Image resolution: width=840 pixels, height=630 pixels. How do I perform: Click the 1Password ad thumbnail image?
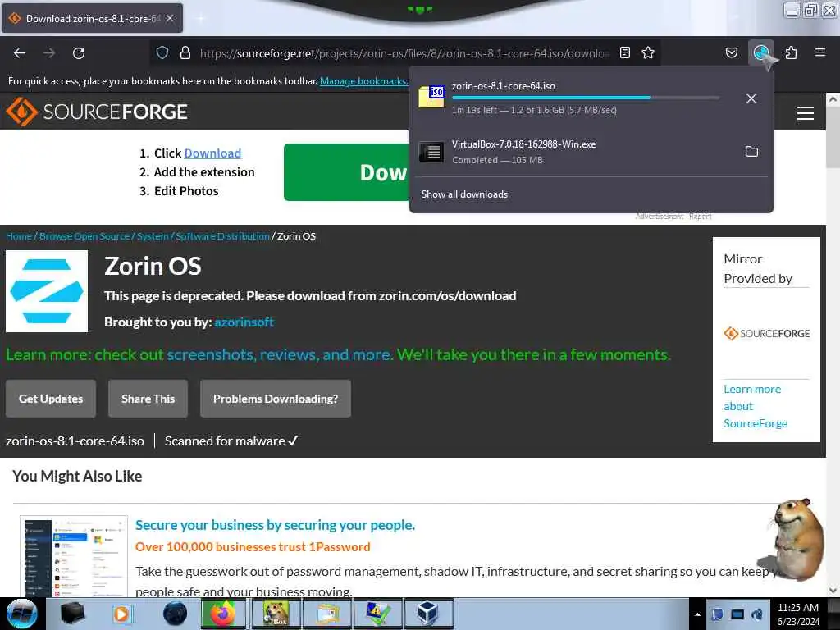click(74, 557)
